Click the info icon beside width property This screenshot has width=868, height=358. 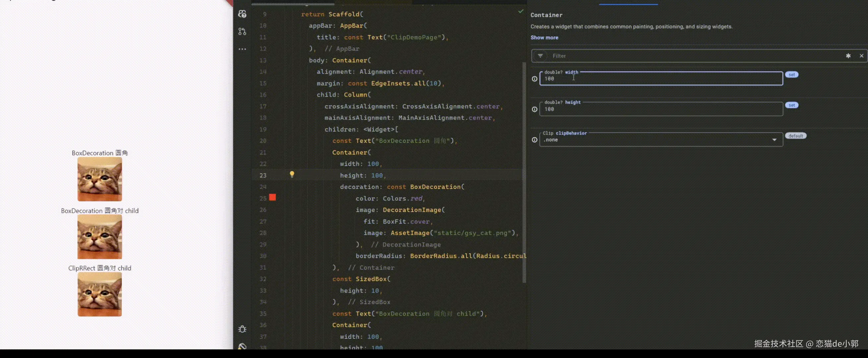(534, 79)
